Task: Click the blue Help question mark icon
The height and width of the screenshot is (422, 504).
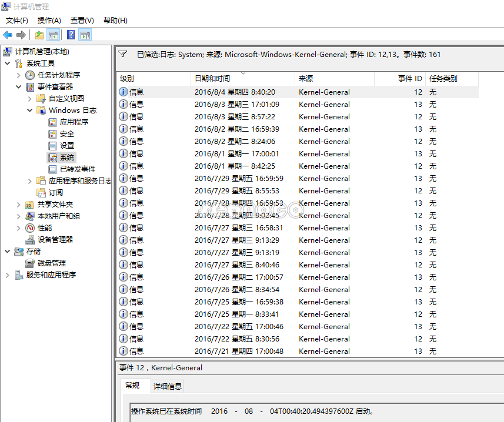Action: click(x=71, y=35)
